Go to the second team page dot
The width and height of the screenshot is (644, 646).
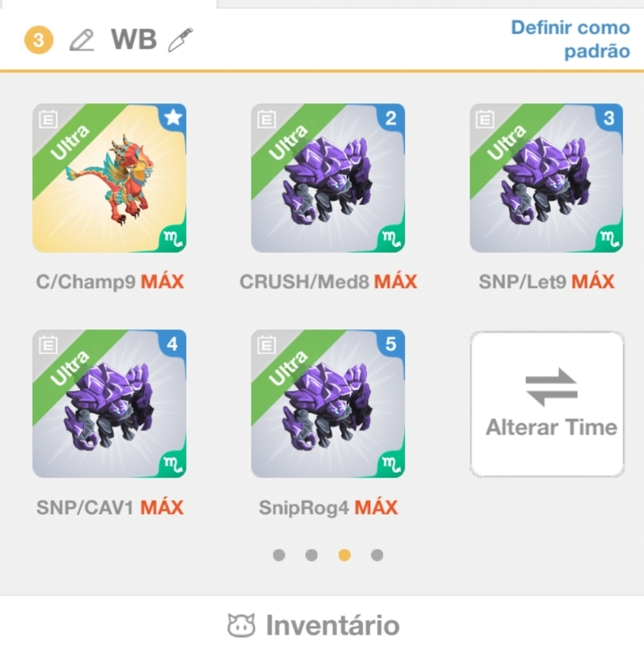(312, 555)
